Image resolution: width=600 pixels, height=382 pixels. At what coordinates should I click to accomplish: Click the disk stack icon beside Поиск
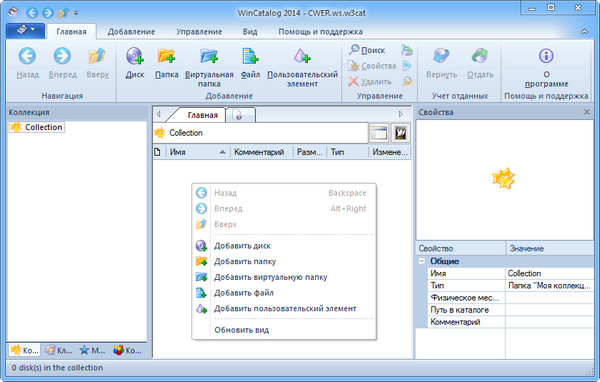coord(407,50)
